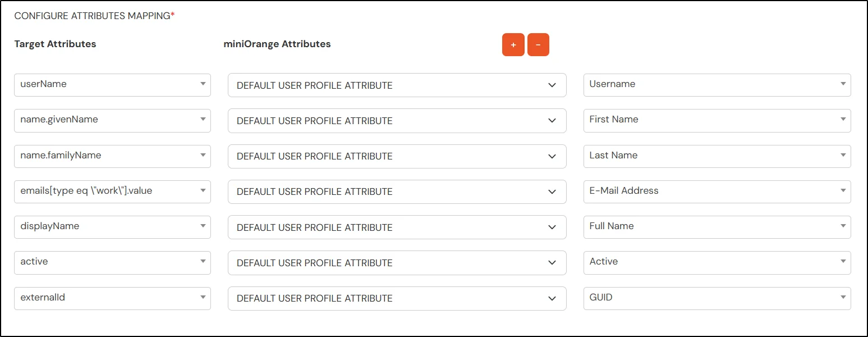Open the Full Name miniOrange attribute dropdown
Viewport: 868px width, 337px height.
point(717,227)
